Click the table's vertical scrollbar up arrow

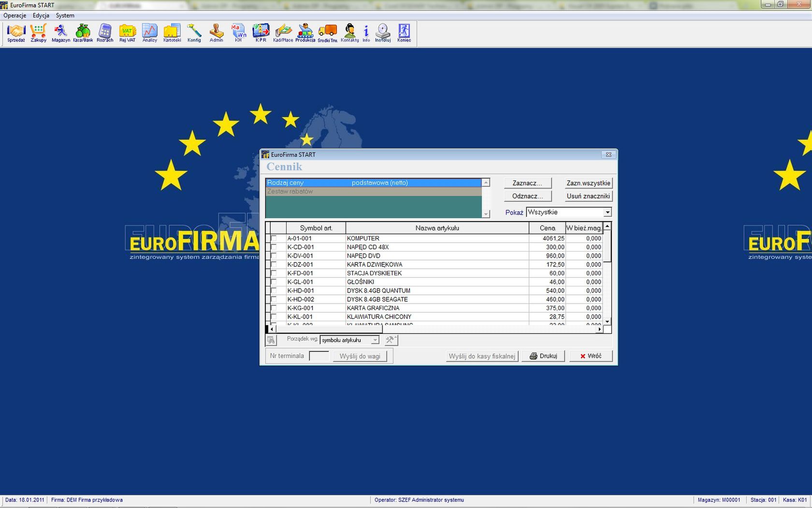click(x=608, y=226)
